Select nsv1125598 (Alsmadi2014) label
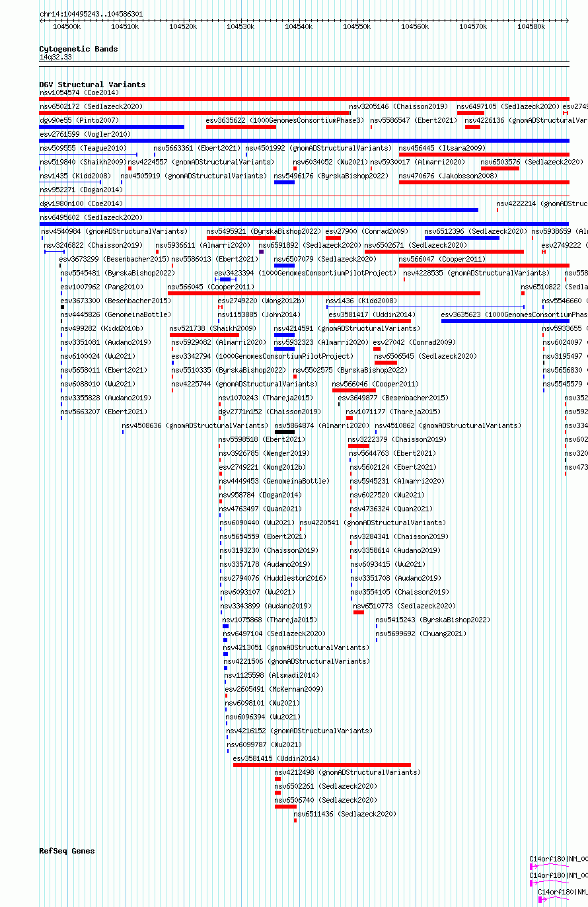 [x=272, y=675]
